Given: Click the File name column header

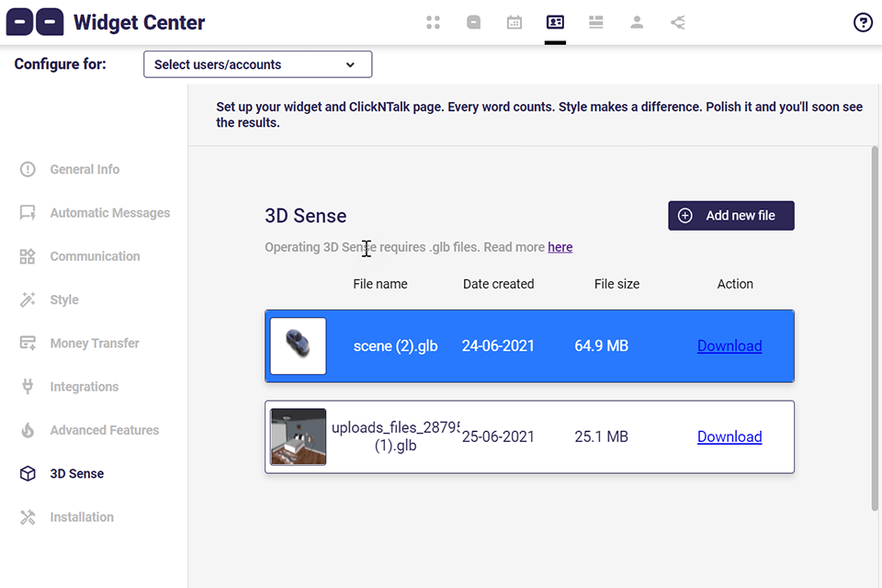Looking at the screenshot, I should [380, 284].
